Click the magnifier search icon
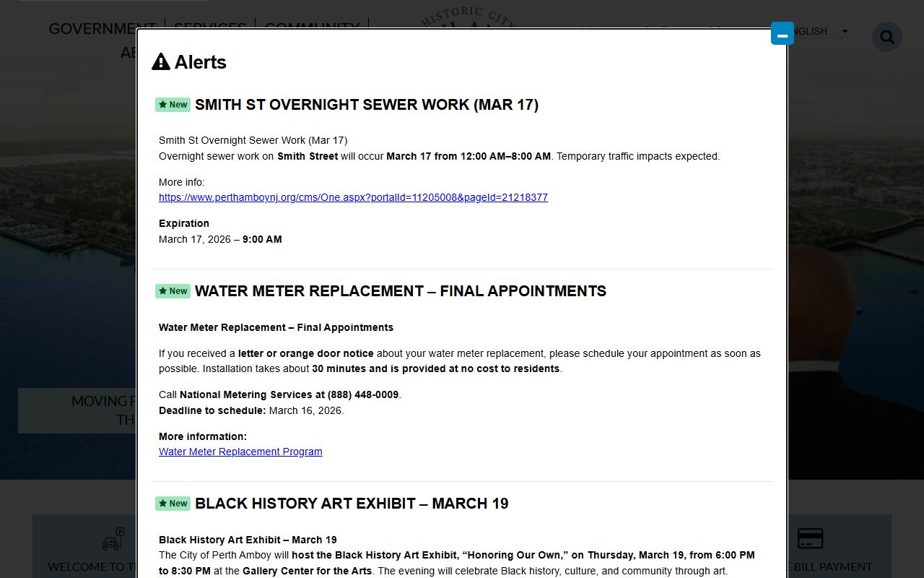The height and width of the screenshot is (578, 924). click(886, 37)
